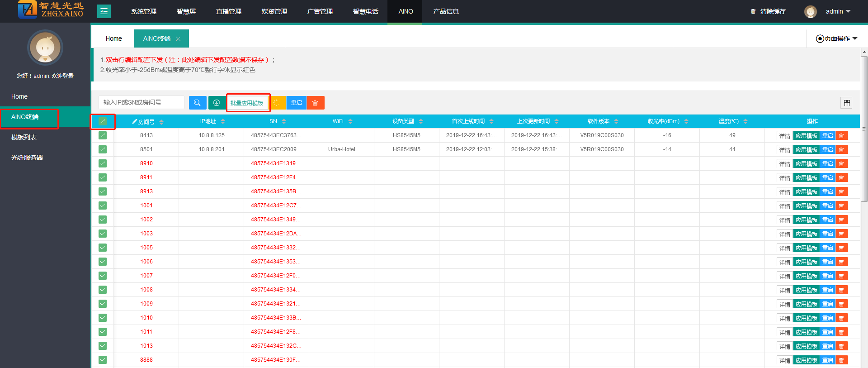This screenshot has width=868, height=368.
Task: Uncheck the select-all header checkbox
Action: [103, 121]
